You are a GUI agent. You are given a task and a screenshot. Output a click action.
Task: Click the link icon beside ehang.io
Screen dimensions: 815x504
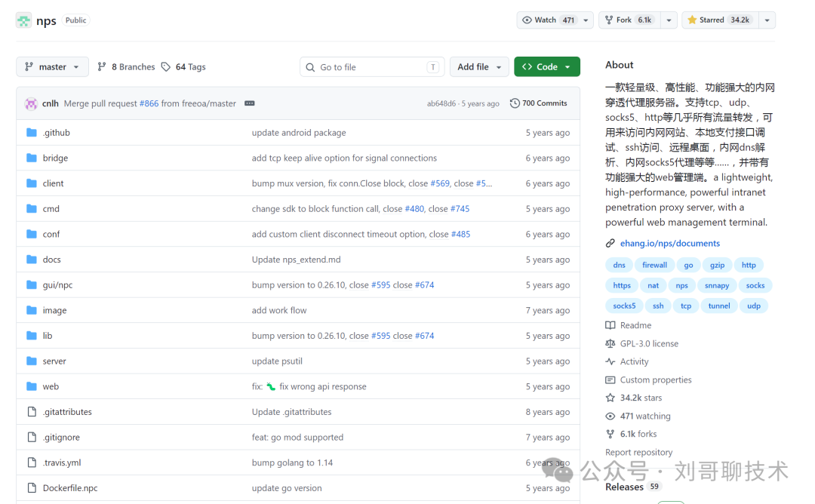(610, 243)
